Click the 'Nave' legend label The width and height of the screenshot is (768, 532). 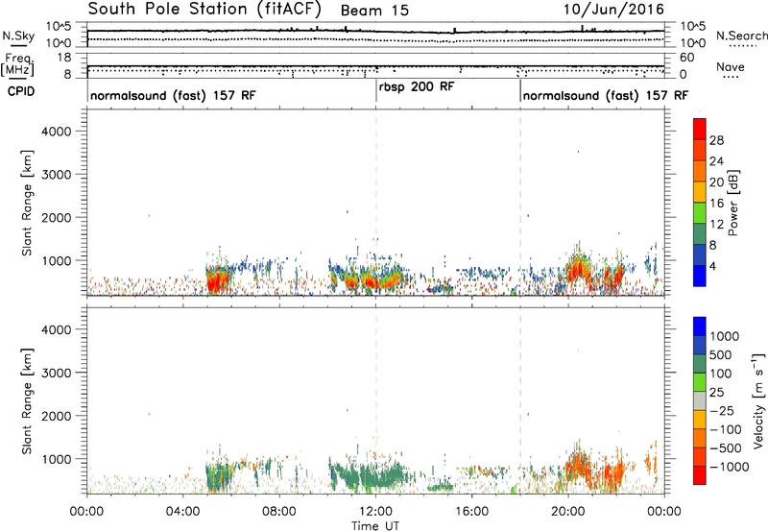tap(731, 66)
